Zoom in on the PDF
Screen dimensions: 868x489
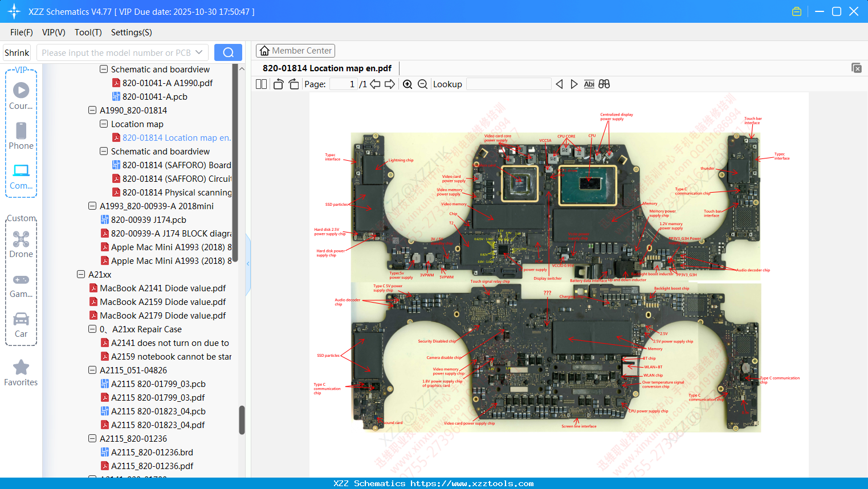tap(407, 84)
